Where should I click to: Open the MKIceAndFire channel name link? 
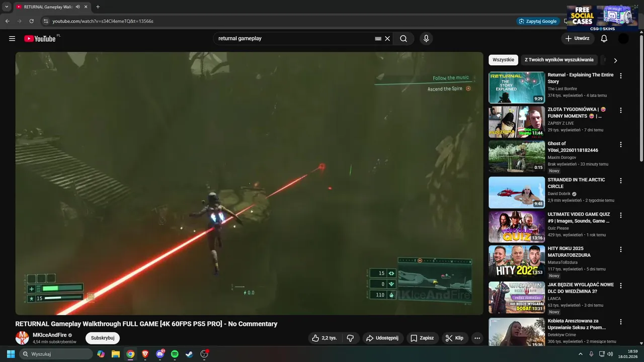49,335
